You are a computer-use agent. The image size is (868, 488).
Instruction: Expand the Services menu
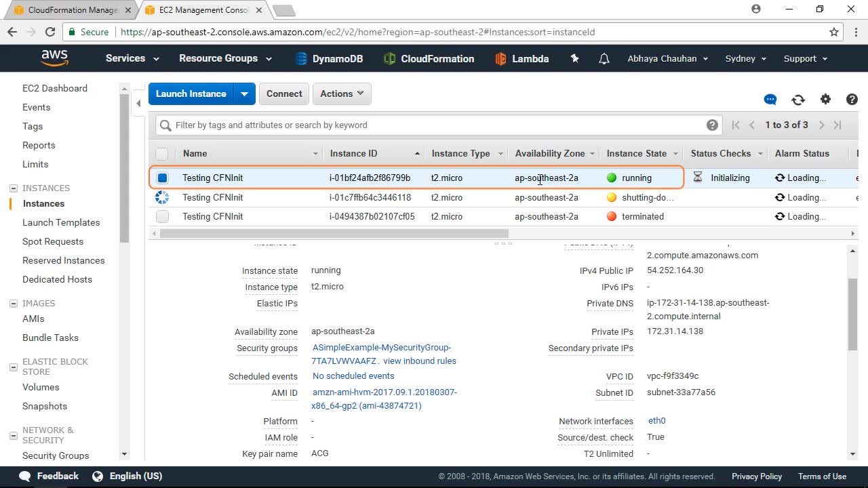pyautogui.click(x=132, y=58)
